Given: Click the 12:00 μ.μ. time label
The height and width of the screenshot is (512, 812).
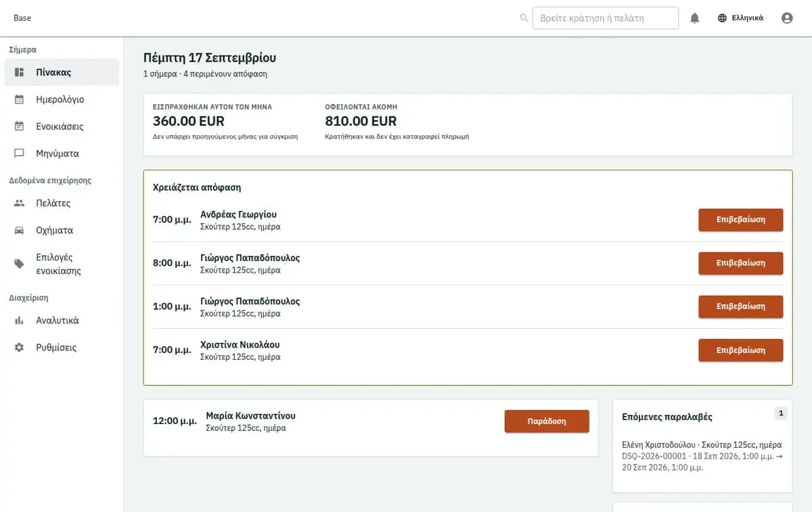Looking at the screenshot, I should coord(175,421).
